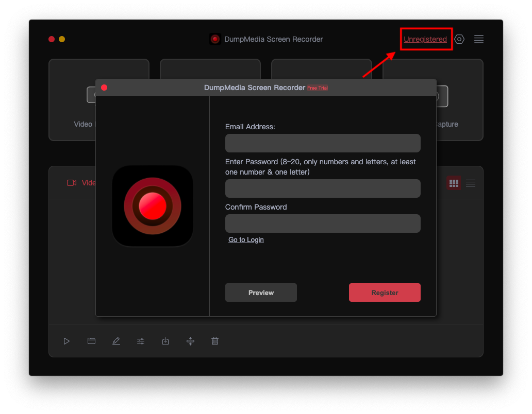Click the Email Address input field

point(323,143)
